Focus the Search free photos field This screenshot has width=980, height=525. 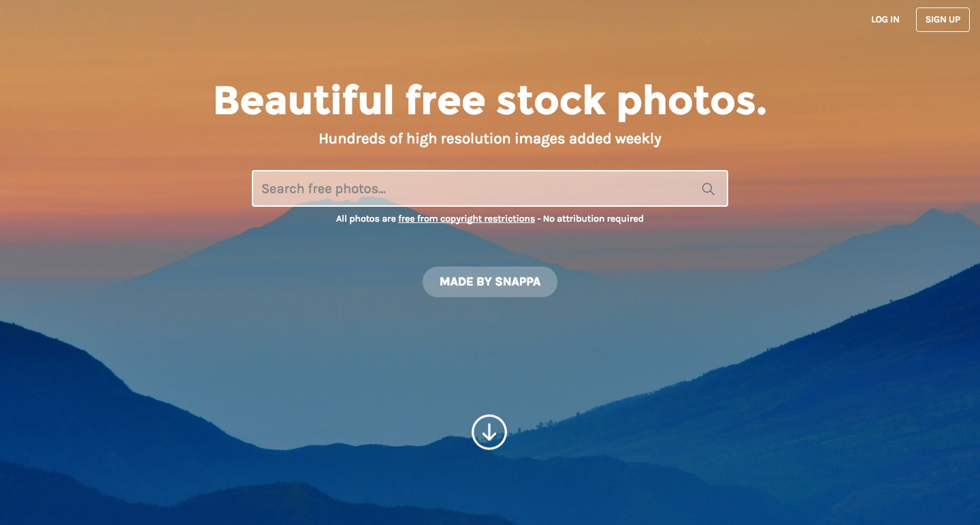point(489,188)
